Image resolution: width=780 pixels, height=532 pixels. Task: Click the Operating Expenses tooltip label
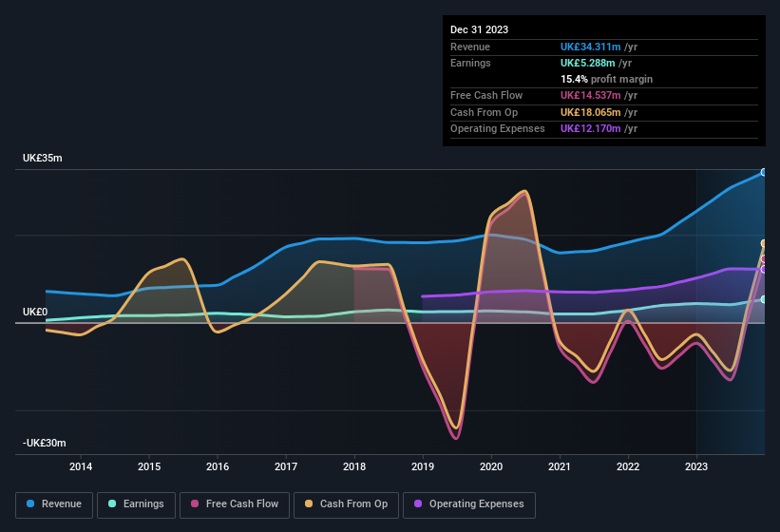[x=498, y=128]
